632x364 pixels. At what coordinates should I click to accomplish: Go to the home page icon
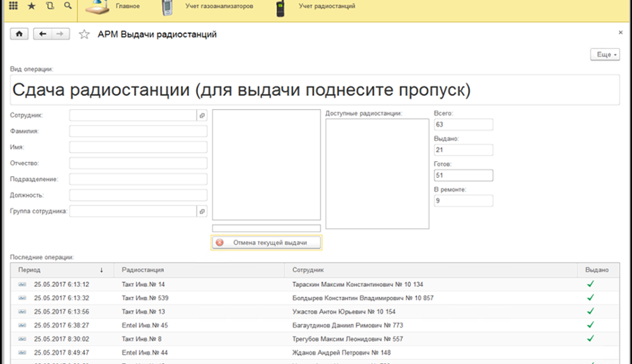pyautogui.click(x=19, y=34)
